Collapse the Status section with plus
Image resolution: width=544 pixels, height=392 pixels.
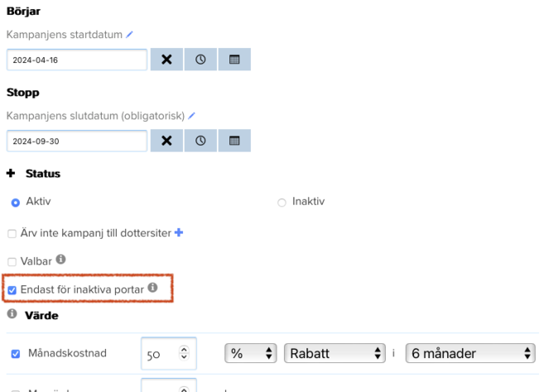pos(11,174)
